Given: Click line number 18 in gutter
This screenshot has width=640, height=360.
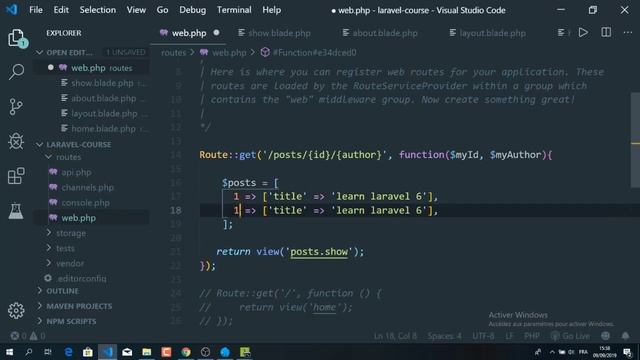Looking at the screenshot, I should point(176,210).
